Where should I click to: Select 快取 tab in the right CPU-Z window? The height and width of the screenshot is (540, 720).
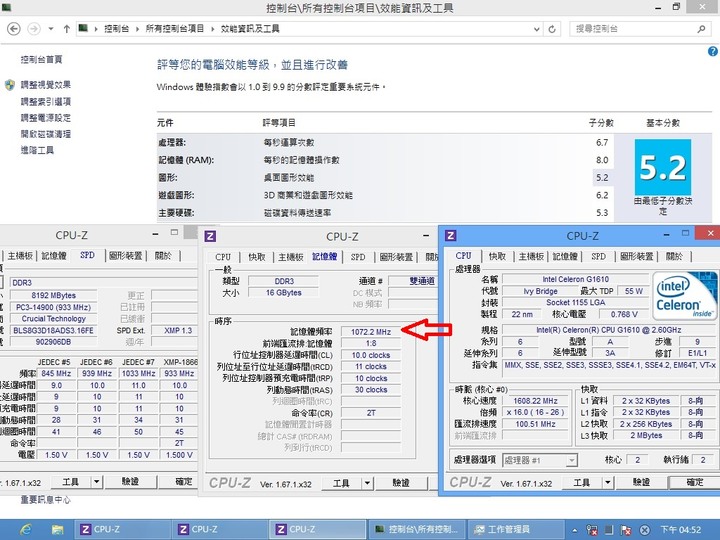(x=497, y=256)
